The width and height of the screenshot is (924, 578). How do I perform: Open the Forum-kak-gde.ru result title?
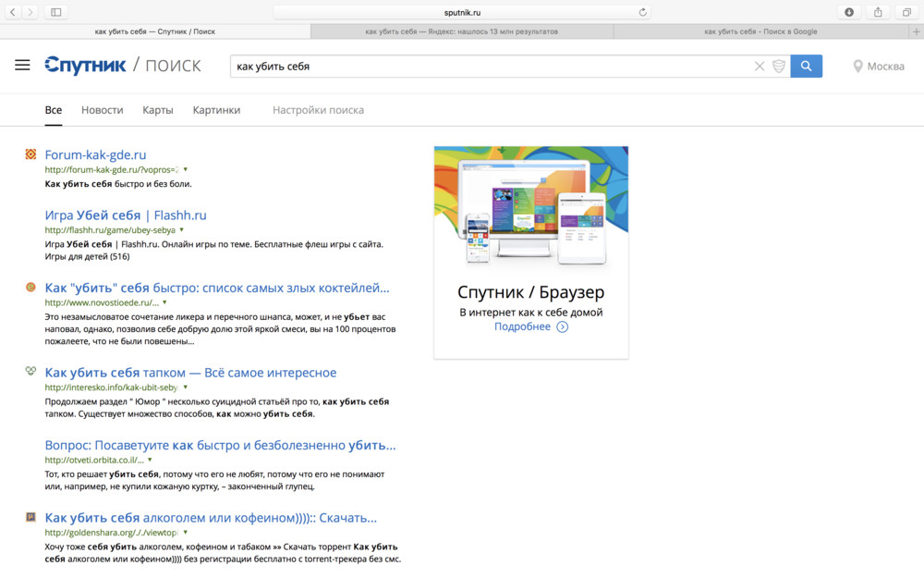tap(95, 154)
